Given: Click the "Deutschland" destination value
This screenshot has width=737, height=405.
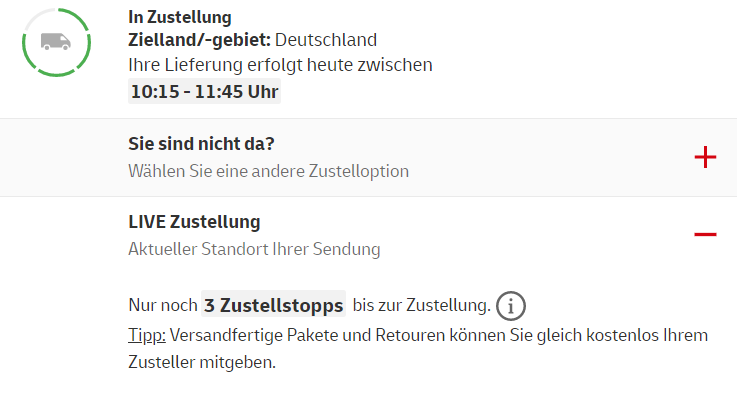Looking at the screenshot, I should coord(326,41).
